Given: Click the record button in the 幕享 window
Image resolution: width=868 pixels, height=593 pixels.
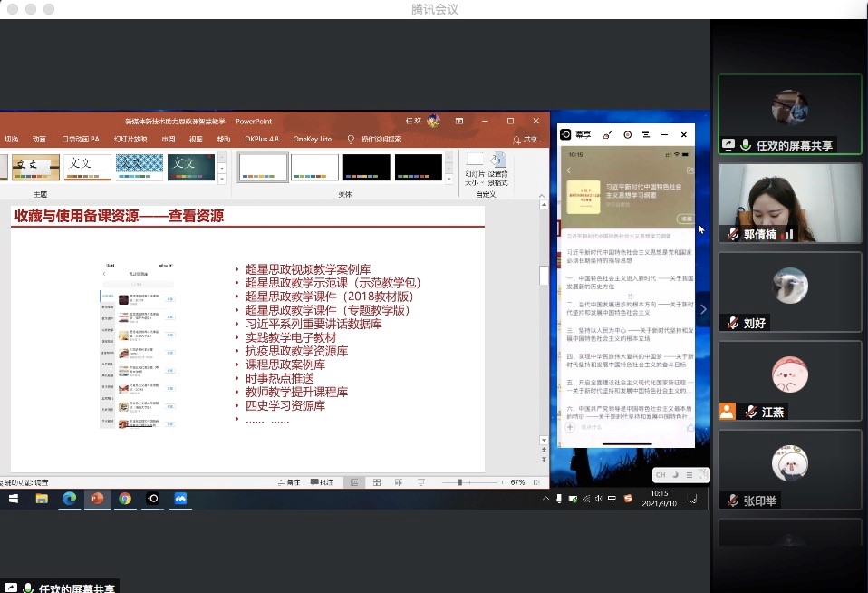Looking at the screenshot, I should coord(627,134).
